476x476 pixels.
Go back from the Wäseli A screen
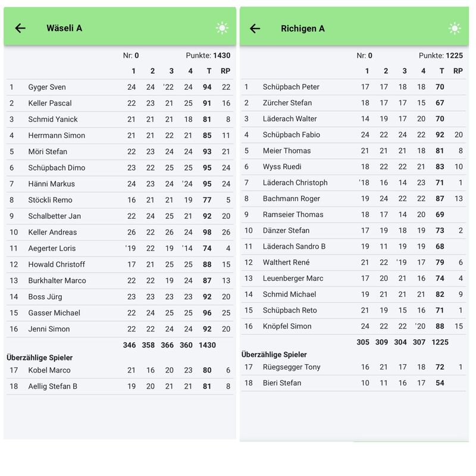pos(20,28)
